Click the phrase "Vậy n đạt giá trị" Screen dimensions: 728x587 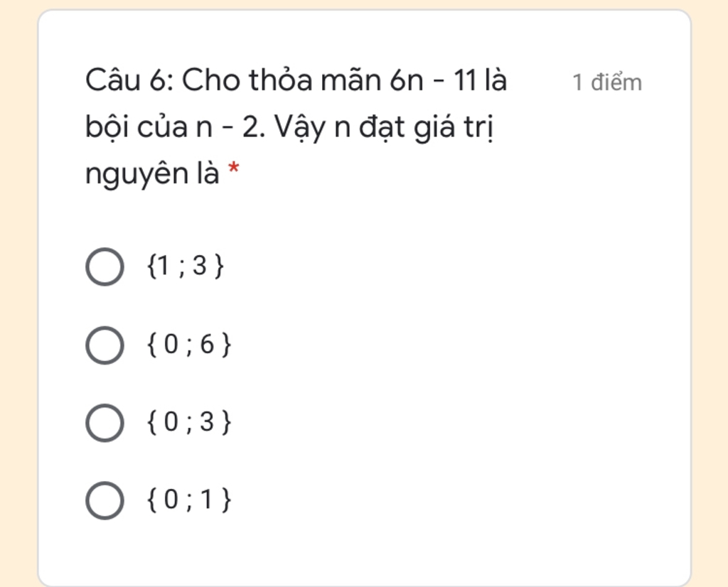(384, 127)
